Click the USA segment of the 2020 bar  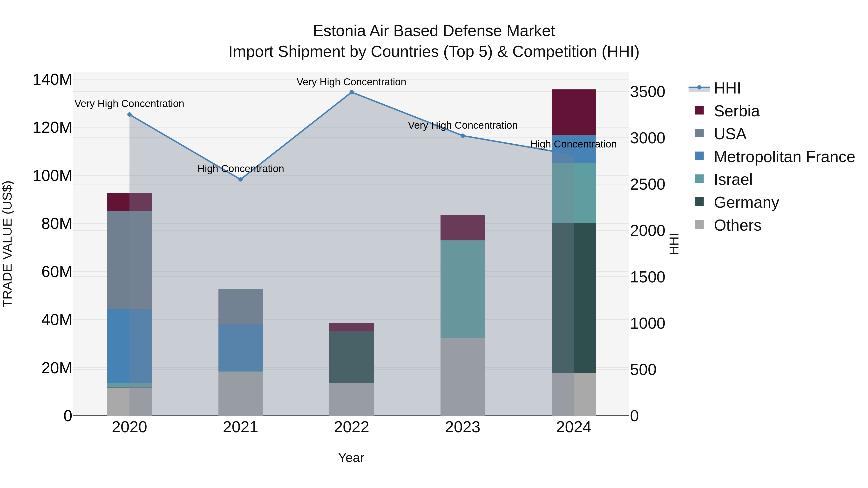(x=129, y=260)
